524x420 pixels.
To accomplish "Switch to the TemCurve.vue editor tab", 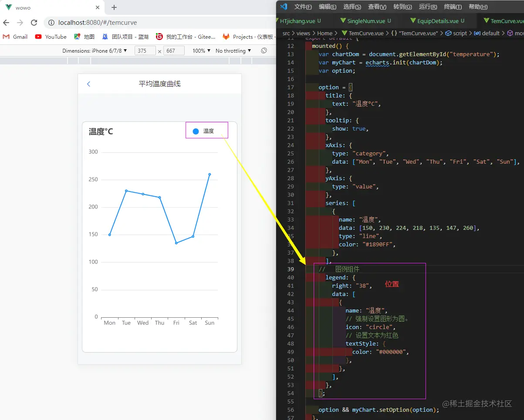I will pos(501,21).
